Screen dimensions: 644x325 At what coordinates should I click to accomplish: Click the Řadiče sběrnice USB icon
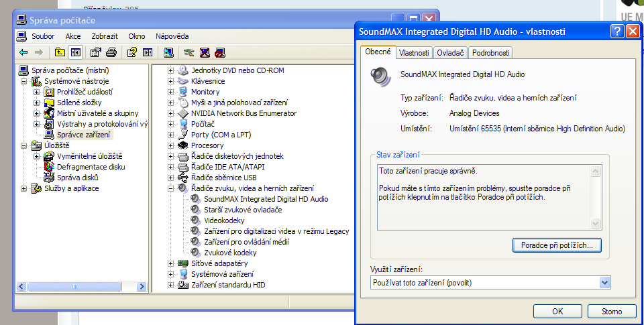[182, 178]
